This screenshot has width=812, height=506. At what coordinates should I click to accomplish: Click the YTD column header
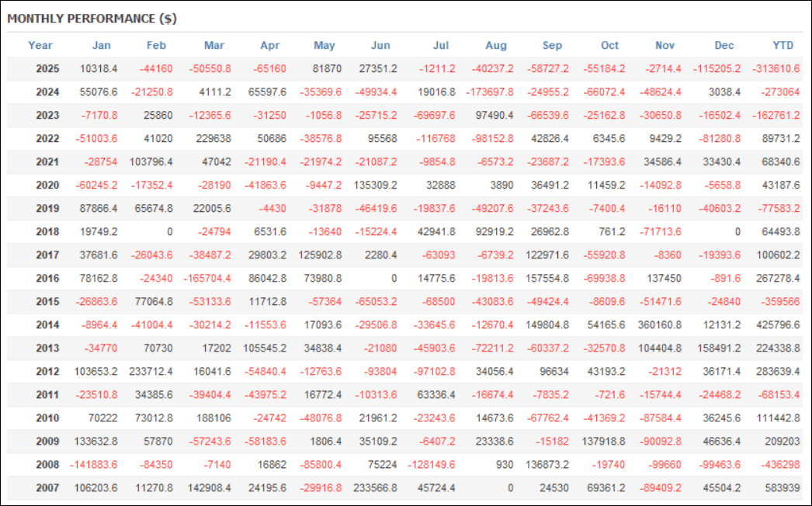point(782,45)
